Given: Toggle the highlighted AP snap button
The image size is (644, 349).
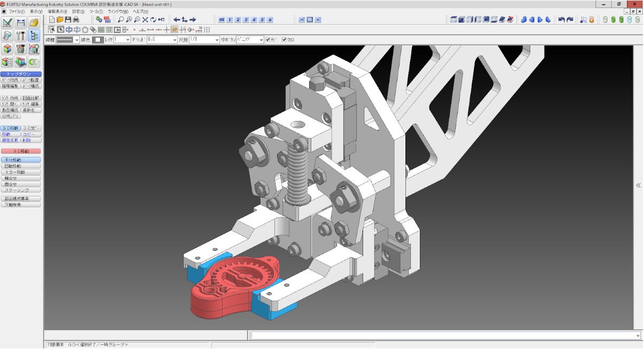Looking at the screenshot, I should pos(175,29).
